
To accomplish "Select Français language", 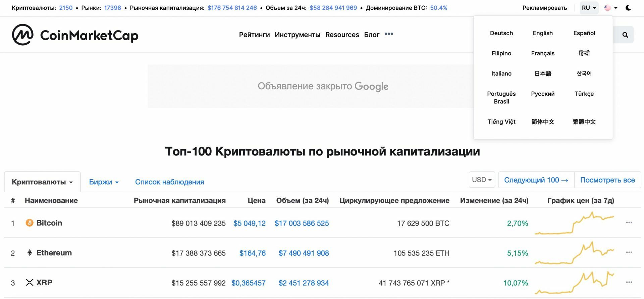I will (x=543, y=53).
